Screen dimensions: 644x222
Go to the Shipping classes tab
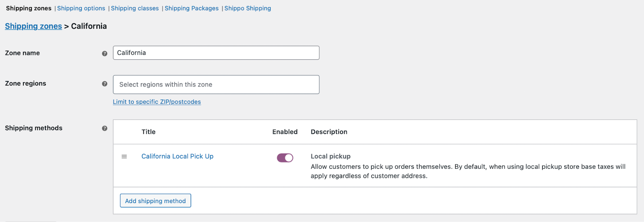(135, 8)
